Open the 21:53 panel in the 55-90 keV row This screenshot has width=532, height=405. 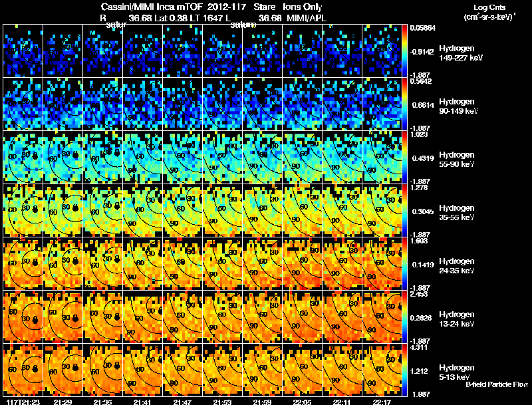[223, 158]
